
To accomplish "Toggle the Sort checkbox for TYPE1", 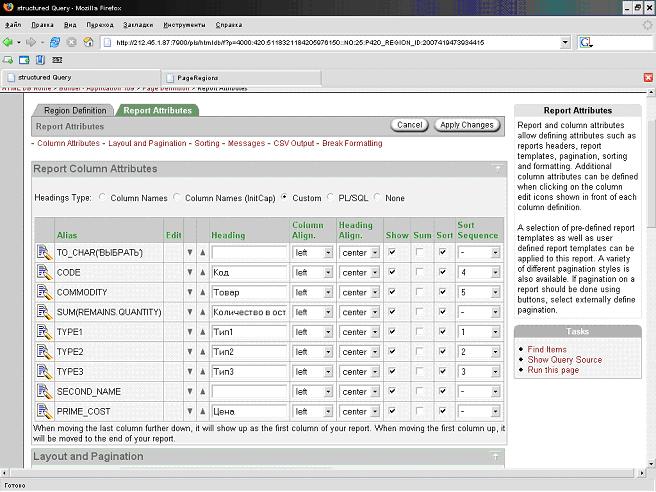I will (443, 331).
